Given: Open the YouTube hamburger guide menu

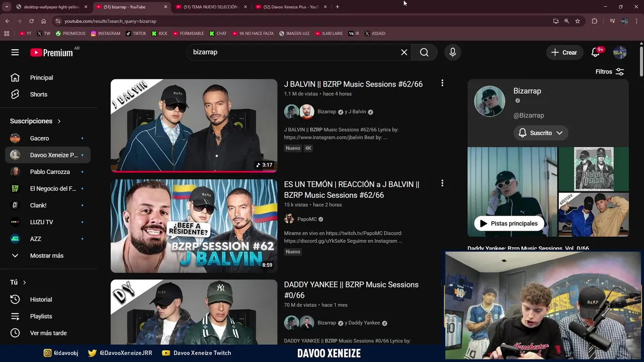Looking at the screenshot, I should pyautogui.click(x=15, y=52).
